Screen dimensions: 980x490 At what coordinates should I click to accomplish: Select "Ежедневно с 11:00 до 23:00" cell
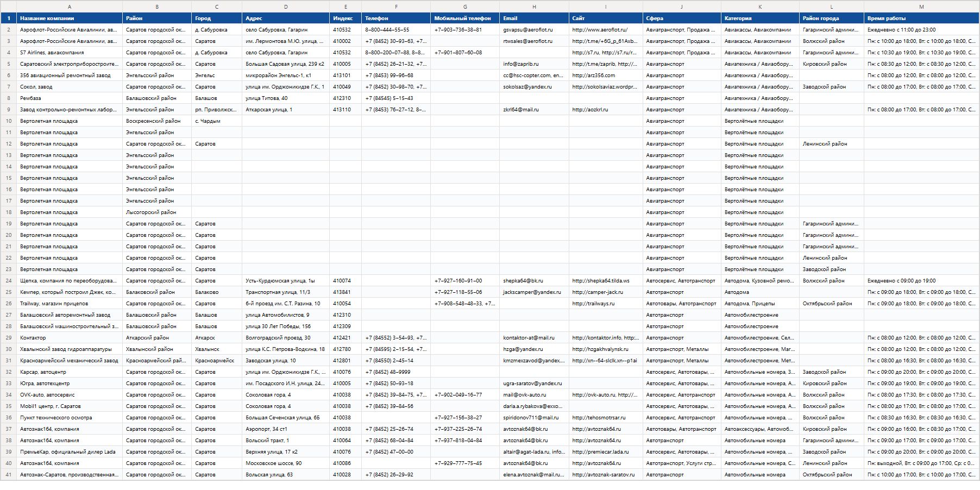(921, 30)
